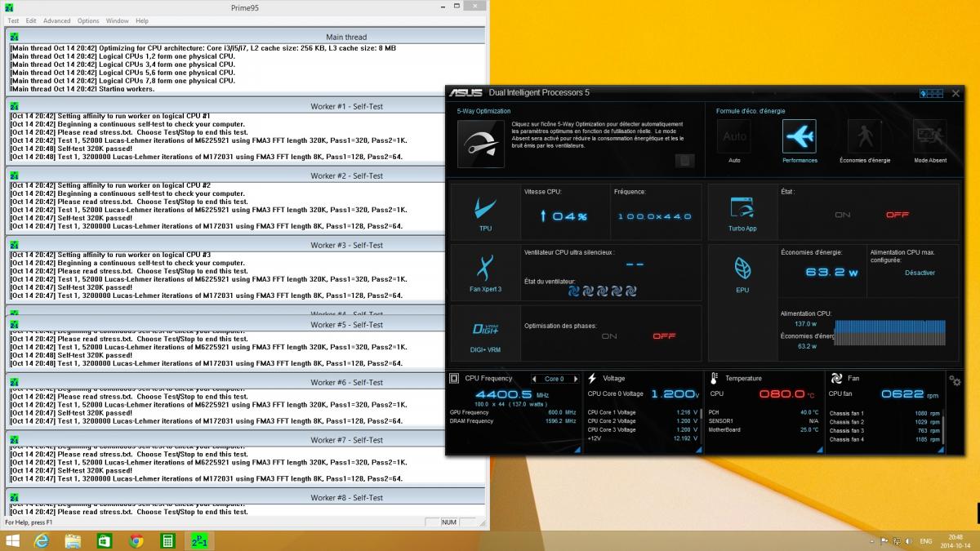Turn phase optimisation OFF
Image resolution: width=980 pixels, height=551 pixels.
click(664, 335)
